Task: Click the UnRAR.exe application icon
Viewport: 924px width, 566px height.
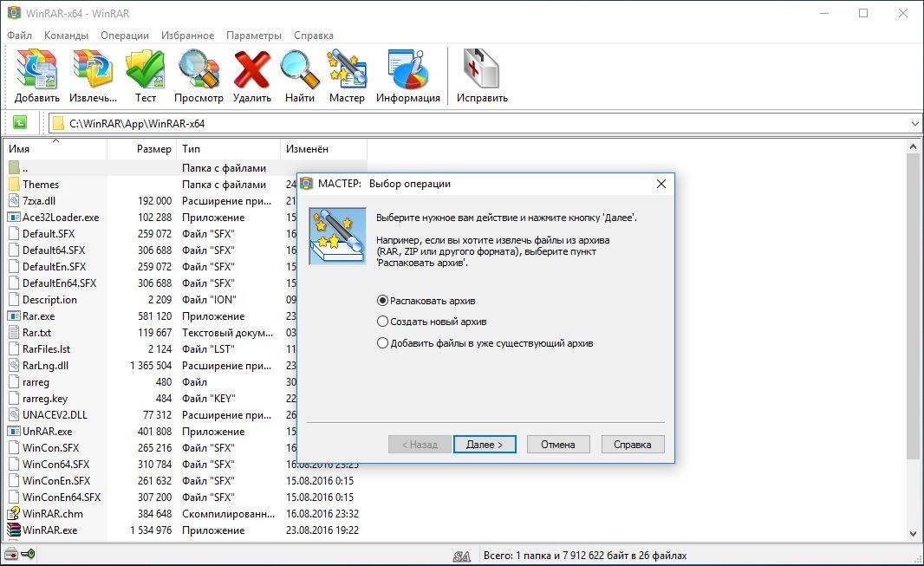Action: point(14,432)
